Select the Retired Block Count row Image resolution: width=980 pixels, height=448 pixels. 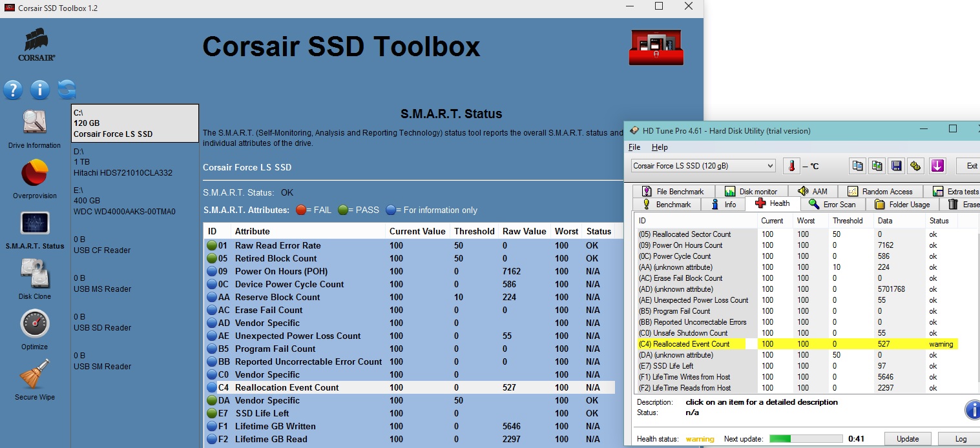click(x=410, y=258)
